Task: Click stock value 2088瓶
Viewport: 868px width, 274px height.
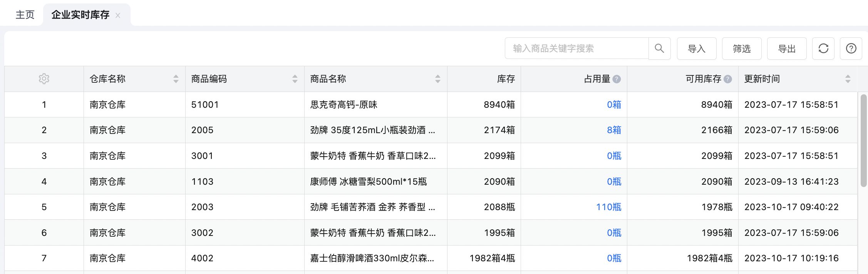Action: 499,207
